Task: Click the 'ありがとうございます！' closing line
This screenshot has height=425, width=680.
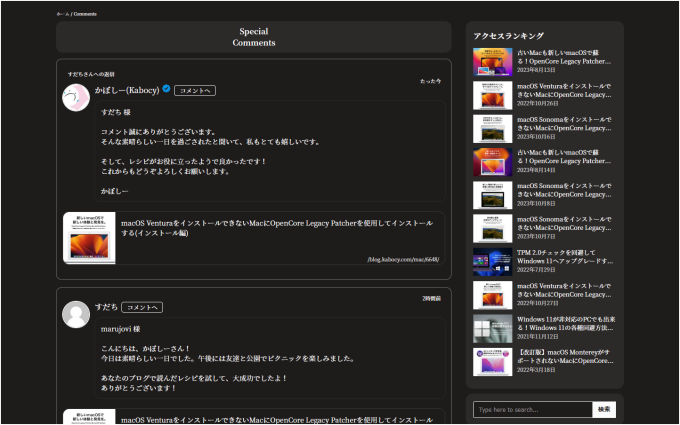Action: (139, 388)
